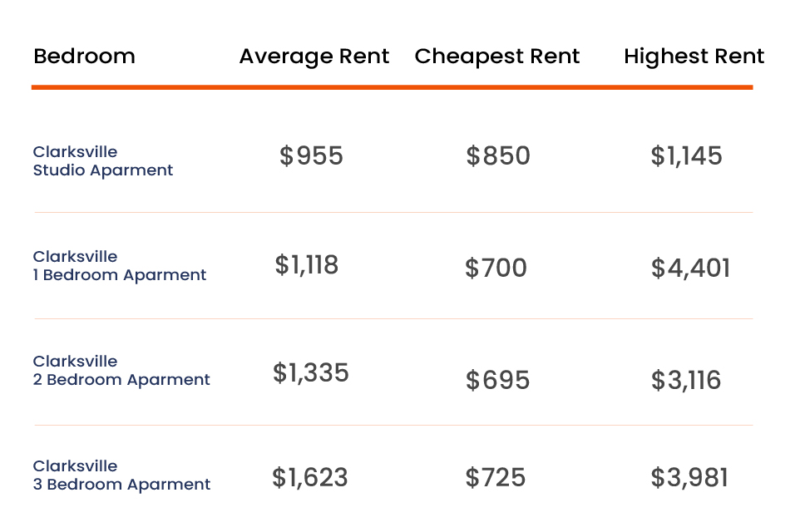Open the Clarksville 3 Bedroom Apartment link
Image resolution: width=805 pixels, height=532 pixels.
[121, 475]
